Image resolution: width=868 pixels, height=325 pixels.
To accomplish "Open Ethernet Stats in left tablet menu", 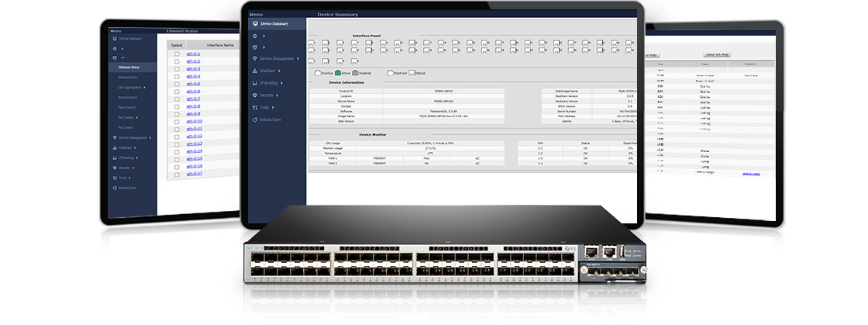I will click(128, 78).
